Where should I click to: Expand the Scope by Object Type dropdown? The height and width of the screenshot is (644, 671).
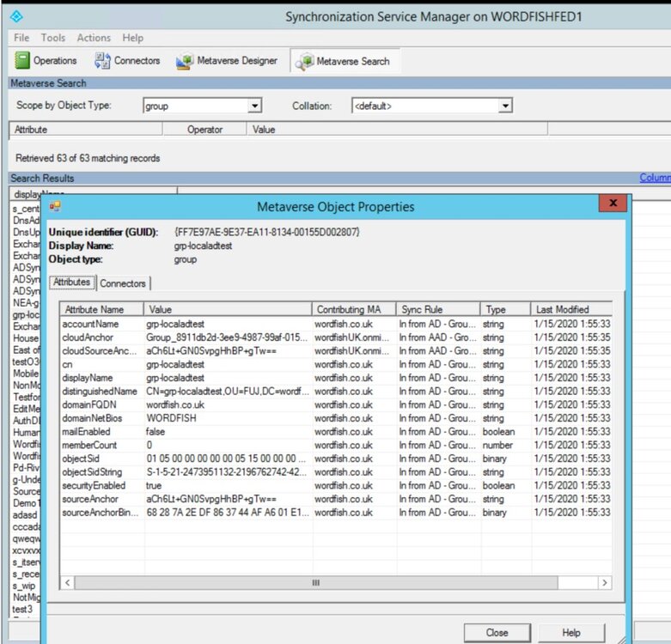coord(254,106)
